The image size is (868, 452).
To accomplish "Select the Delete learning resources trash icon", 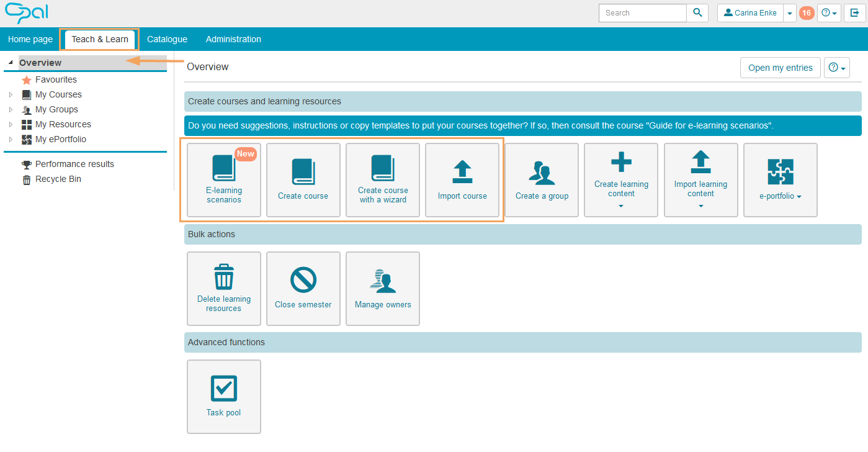I will [x=223, y=277].
